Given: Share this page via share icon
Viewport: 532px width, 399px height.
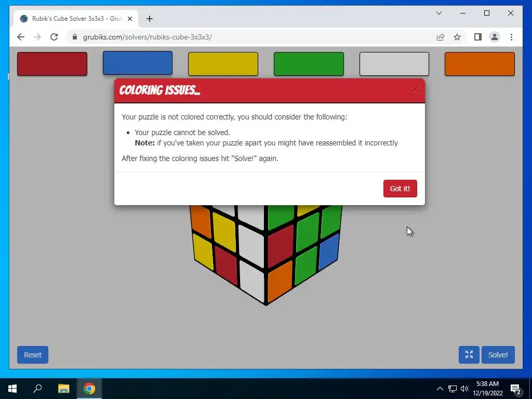Looking at the screenshot, I should click(441, 37).
